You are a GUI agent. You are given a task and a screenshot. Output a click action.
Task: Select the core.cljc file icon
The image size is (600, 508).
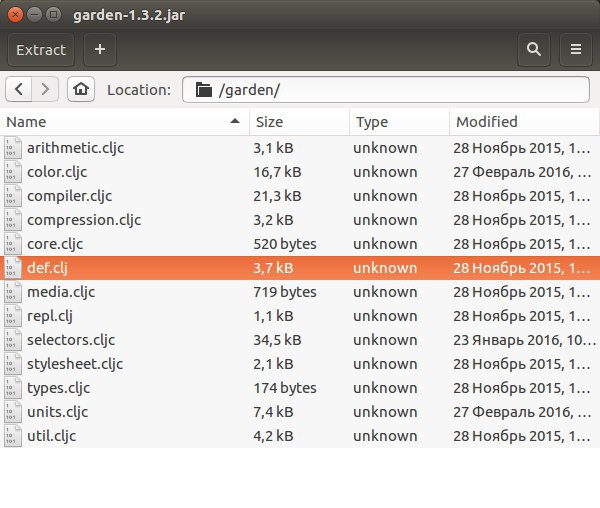point(13,244)
